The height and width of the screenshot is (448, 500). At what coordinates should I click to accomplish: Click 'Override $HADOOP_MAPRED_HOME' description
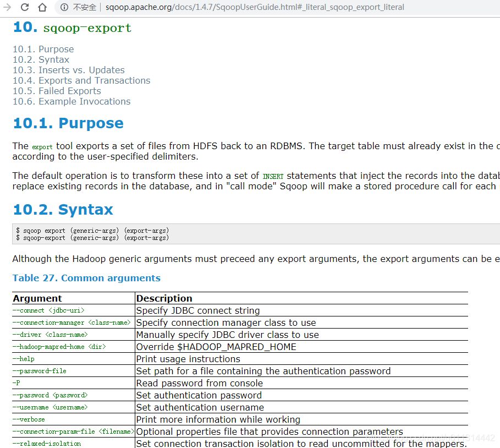pyautogui.click(x=216, y=347)
